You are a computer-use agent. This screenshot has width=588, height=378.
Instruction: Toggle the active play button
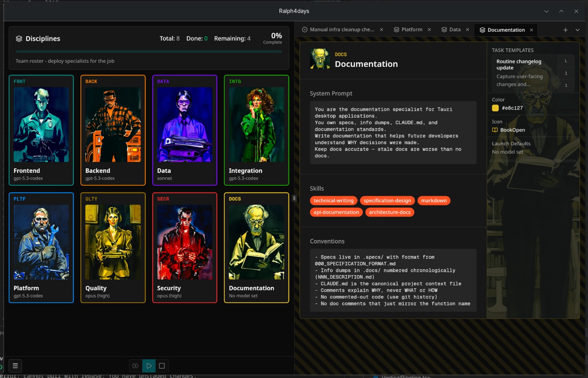pos(149,366)
